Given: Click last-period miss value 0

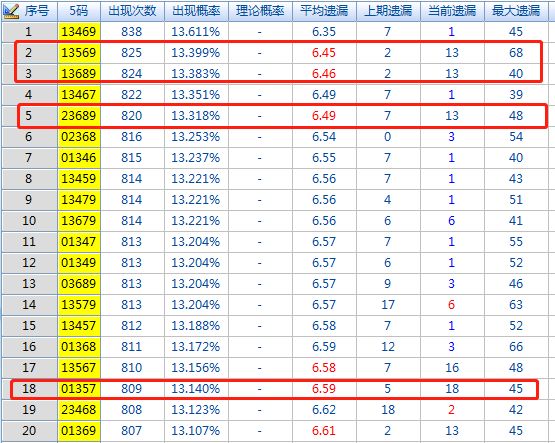Looking at the screenshot, I should (x=388, y=137).
